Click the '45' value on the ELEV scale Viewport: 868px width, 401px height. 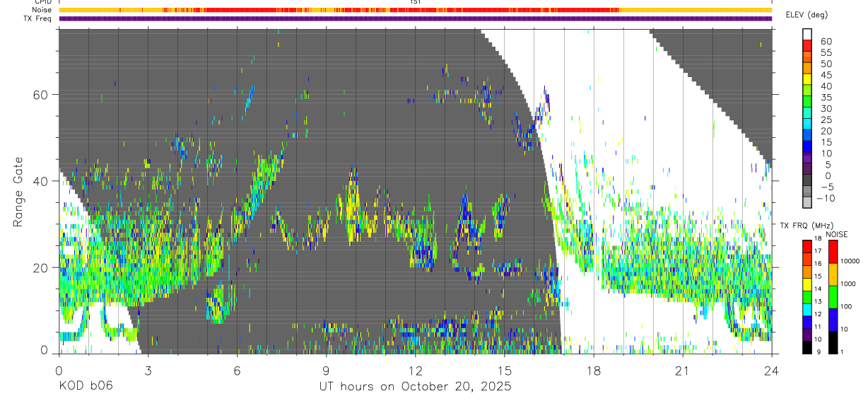(x=826, y=75)
